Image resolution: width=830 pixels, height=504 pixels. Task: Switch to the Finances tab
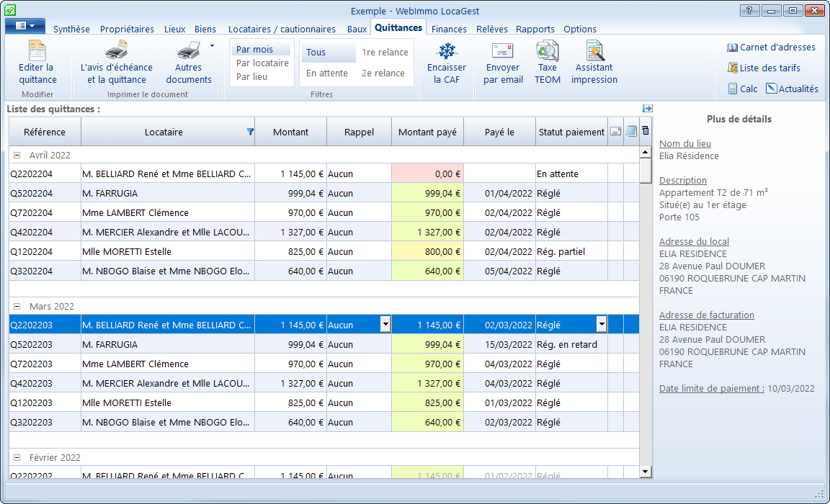448,30
